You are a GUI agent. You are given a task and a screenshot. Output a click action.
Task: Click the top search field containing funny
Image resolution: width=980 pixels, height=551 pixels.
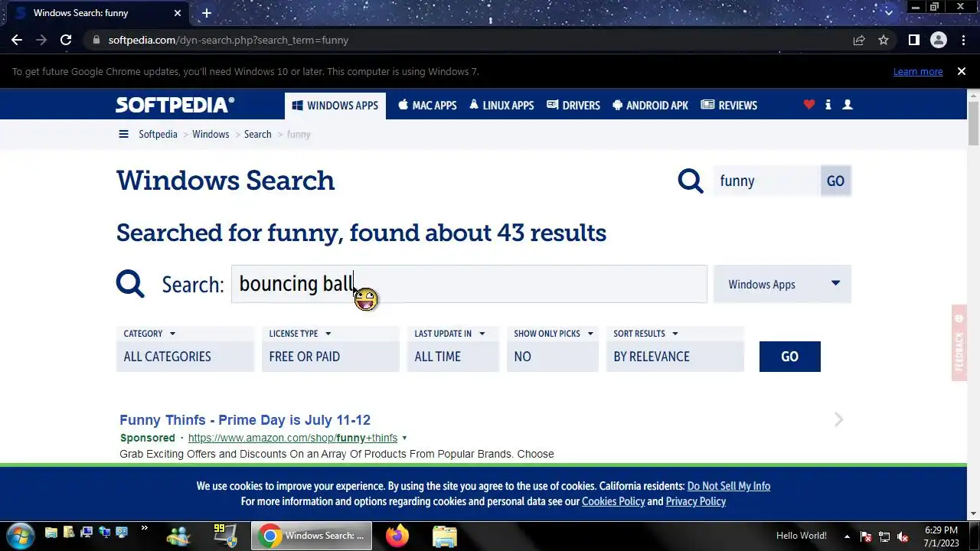(x=766, y=181)
